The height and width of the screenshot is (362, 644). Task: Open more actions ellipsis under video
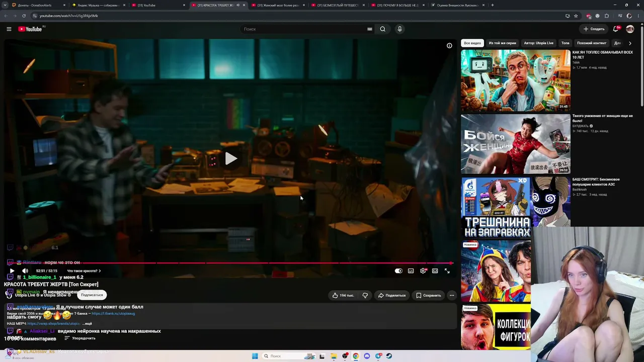(452, 296)
